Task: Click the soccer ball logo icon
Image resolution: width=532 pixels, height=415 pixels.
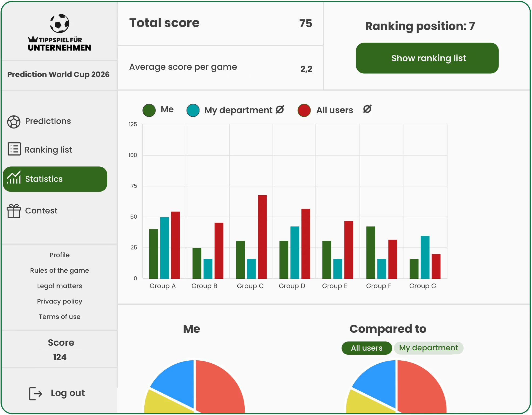Action: point(59,23)
